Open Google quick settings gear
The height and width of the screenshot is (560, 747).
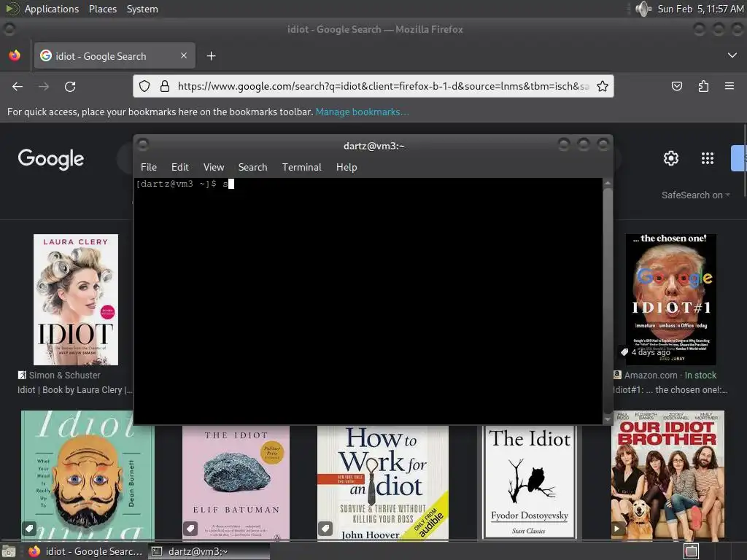pos(671,158)
